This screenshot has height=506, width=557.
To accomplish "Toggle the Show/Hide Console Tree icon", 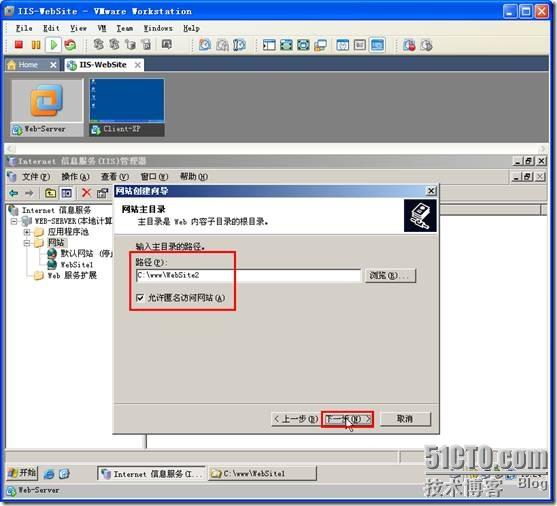I will [x=66, y=193].
